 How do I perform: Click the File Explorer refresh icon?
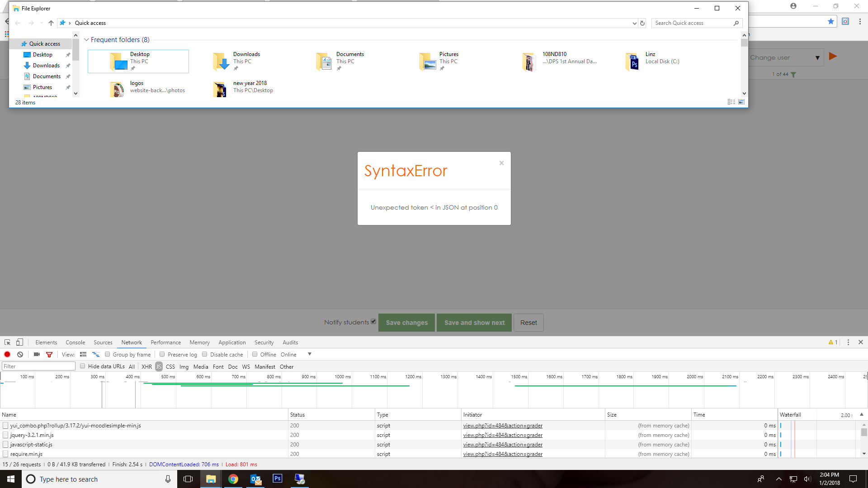(642, 23)
